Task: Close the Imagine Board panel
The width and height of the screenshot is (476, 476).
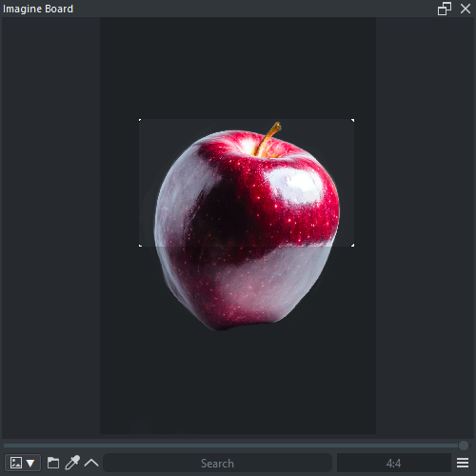Action: click(x=466, y=9)
